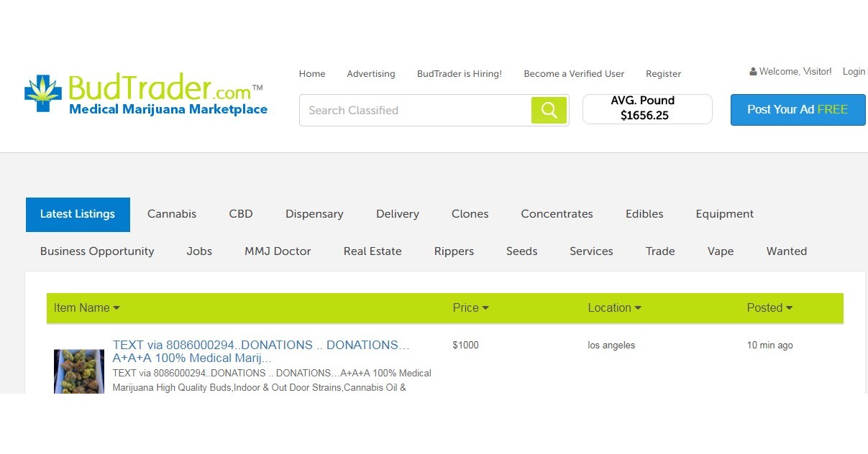Focus the Search Classified input field

click(x=415, y=111)
